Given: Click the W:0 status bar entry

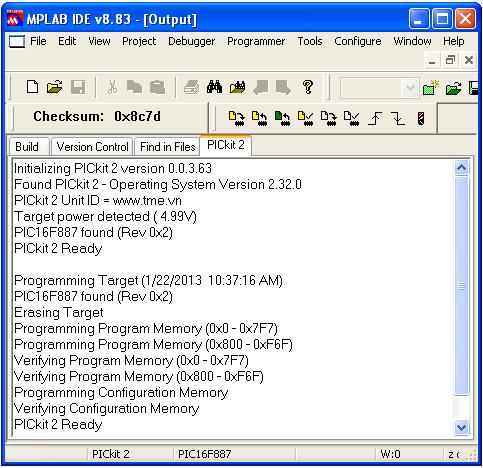Looking at the screenshot, I should pyautogui.click(x=390, y=454).
